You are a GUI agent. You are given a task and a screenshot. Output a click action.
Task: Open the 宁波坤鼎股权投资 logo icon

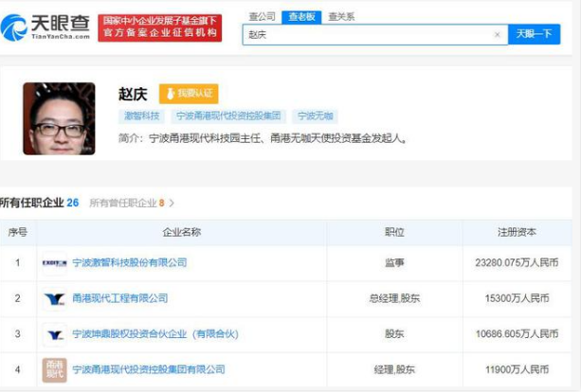pos(54,334)
